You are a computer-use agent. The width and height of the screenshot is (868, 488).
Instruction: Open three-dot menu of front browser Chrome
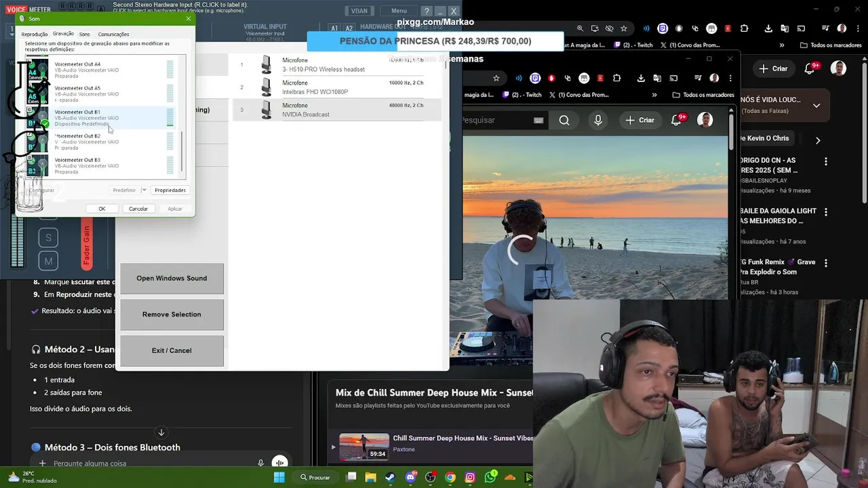click(729, 78)
